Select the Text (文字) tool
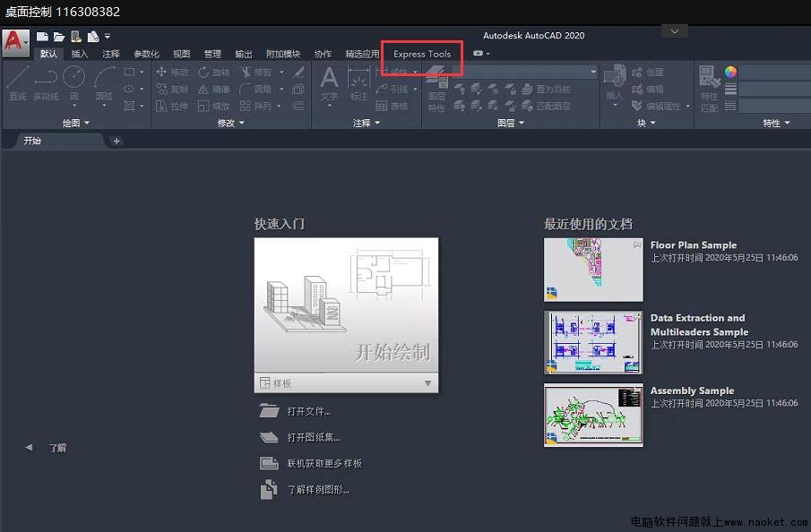This screenshot has height=532, width=811. tap(329, 83)
